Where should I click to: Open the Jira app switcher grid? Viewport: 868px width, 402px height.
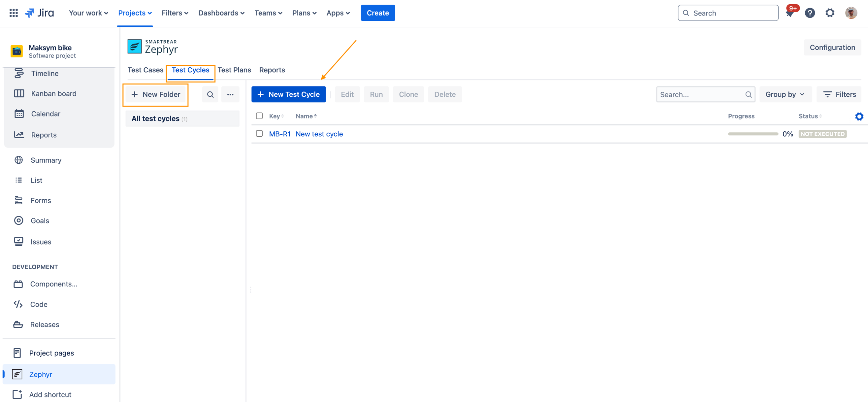pyautogui.click(x=14, y=13)
